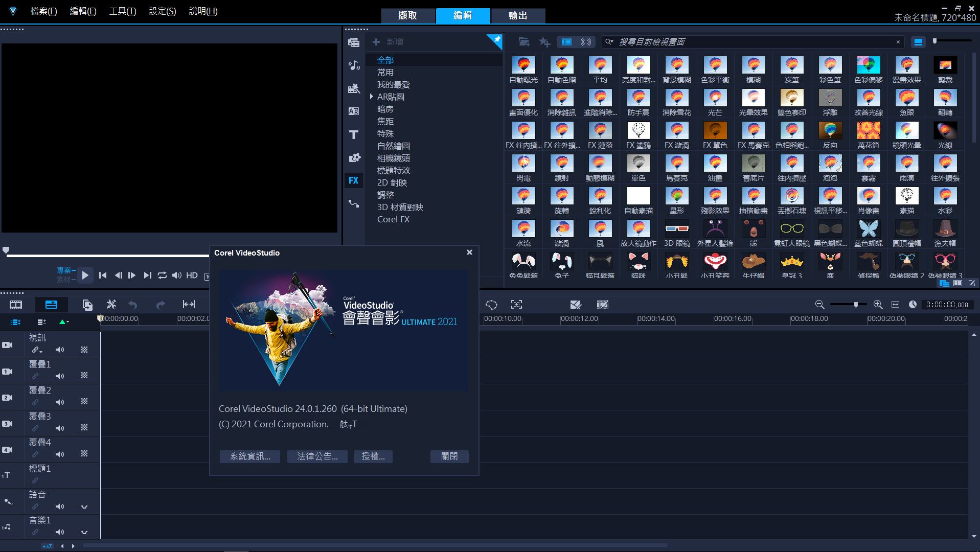This screenshot has width=980, height=552.
Task: Select the Corel FX category
Action: (x=393, y=219)
